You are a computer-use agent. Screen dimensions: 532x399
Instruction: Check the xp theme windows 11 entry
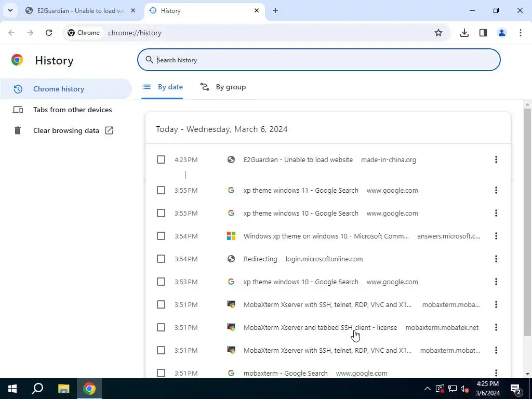point(161,190)
